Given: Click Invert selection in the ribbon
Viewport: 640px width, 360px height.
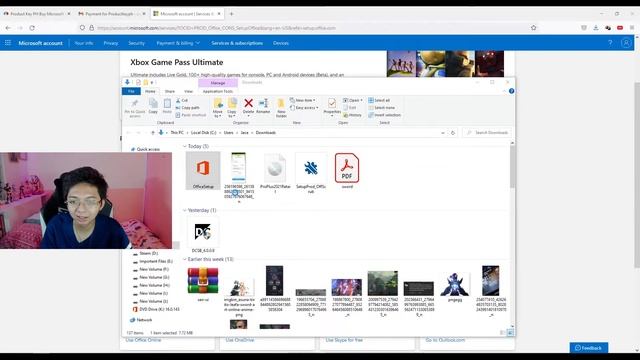Looking at the screenshot, I should coord(384,115).
